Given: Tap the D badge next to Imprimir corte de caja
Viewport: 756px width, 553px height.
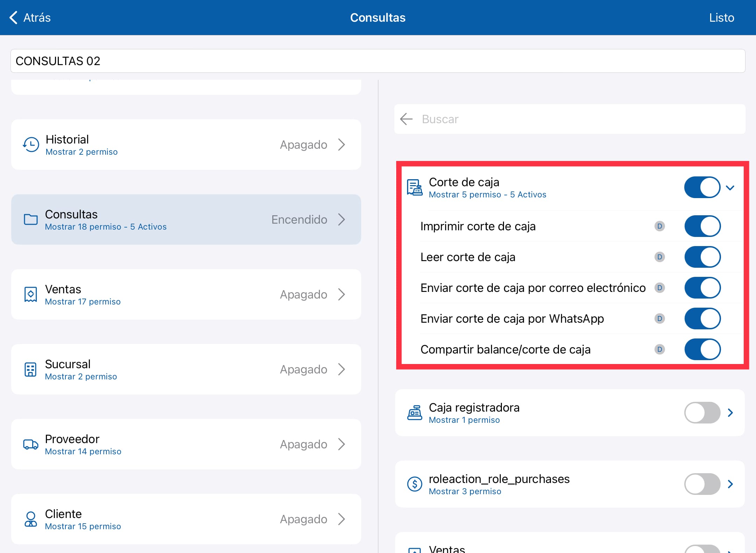Looking at the screenshot, I should coord(660,226).
